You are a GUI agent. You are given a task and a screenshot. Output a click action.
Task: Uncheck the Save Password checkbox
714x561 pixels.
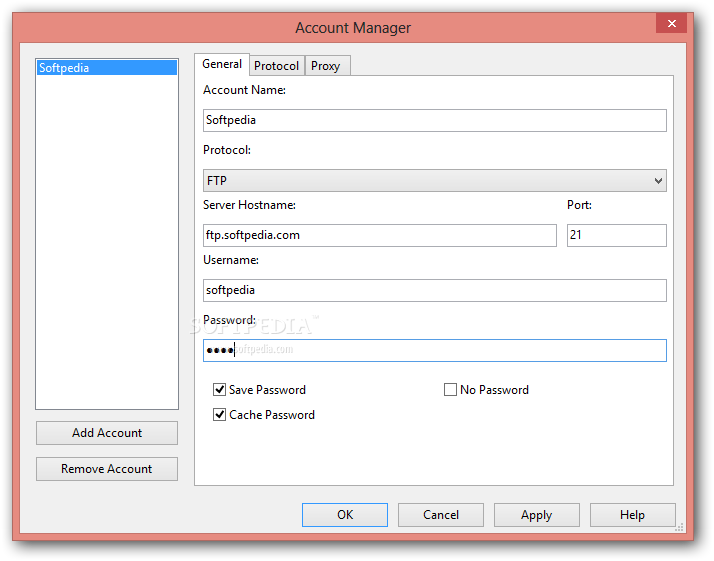point(219,390)
